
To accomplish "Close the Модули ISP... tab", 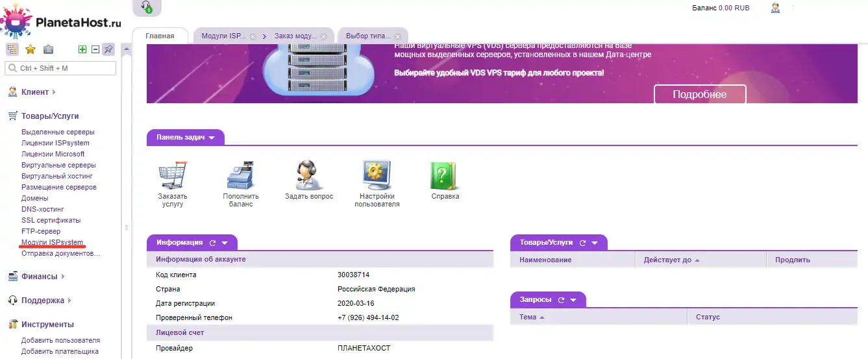I will [253, 37].
